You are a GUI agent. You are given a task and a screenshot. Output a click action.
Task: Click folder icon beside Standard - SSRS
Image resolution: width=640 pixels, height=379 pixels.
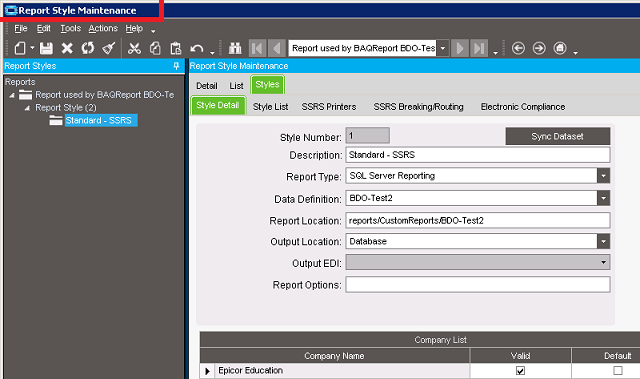(56, 120)
